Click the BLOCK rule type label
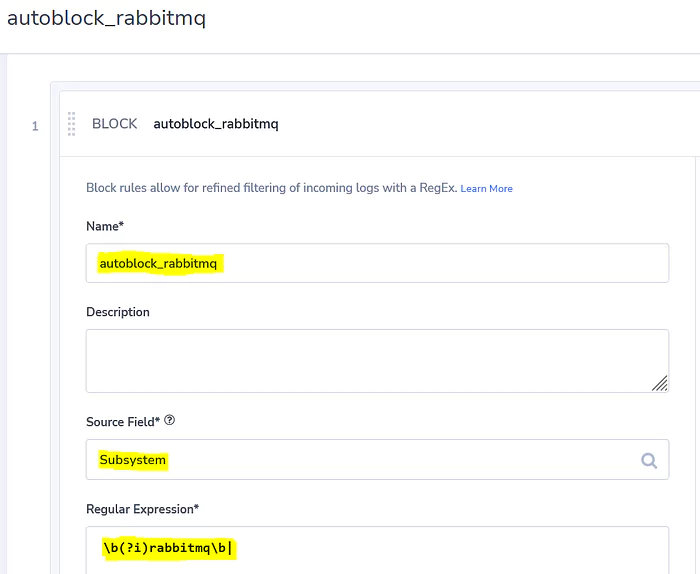Screen dimensions: 700x574 (x=115, y=124)
